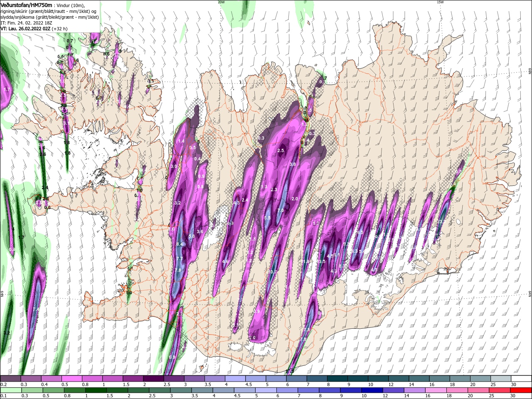
Task: Click the '(+32 h)' forecast offset text
Action: 60,29
